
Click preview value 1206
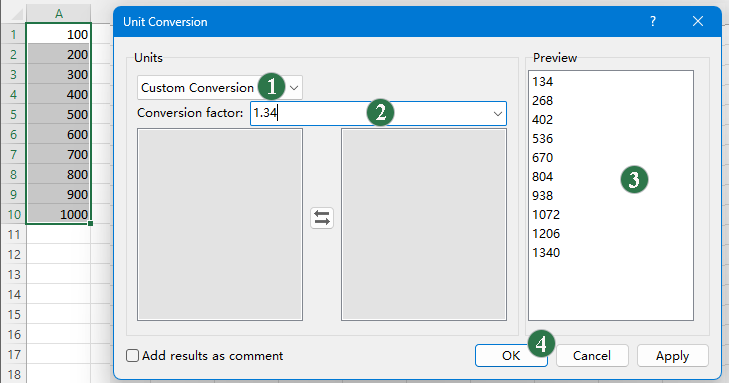(x=546, y=234)
